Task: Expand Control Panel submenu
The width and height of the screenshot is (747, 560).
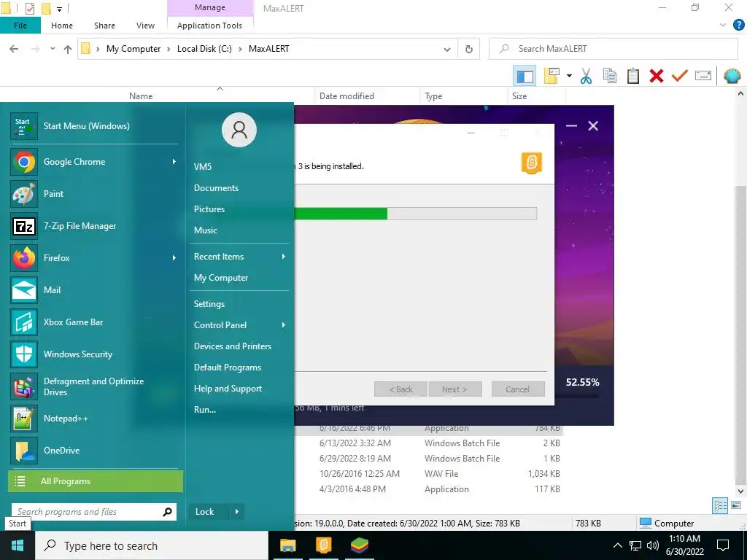Action: tap(239, 325)
